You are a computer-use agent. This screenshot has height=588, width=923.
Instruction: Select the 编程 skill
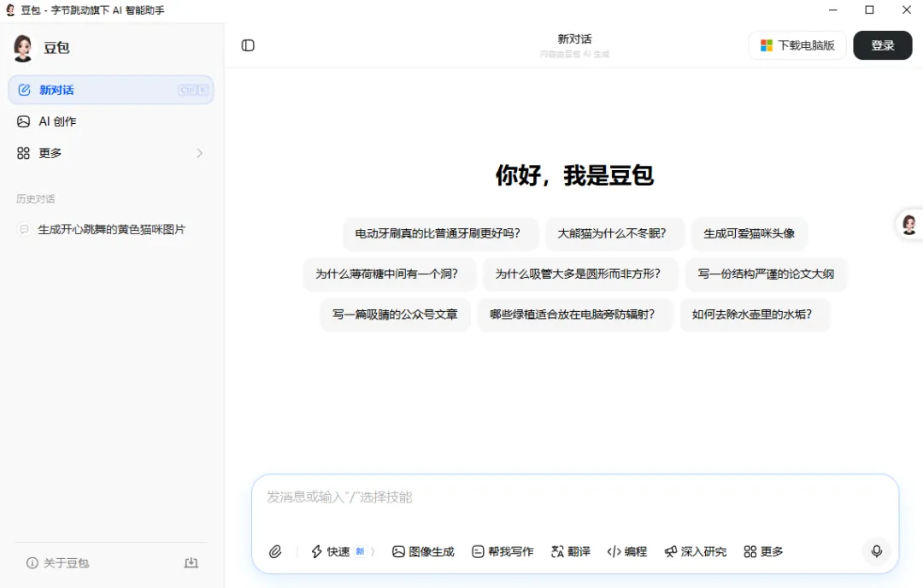pos(627,551)
